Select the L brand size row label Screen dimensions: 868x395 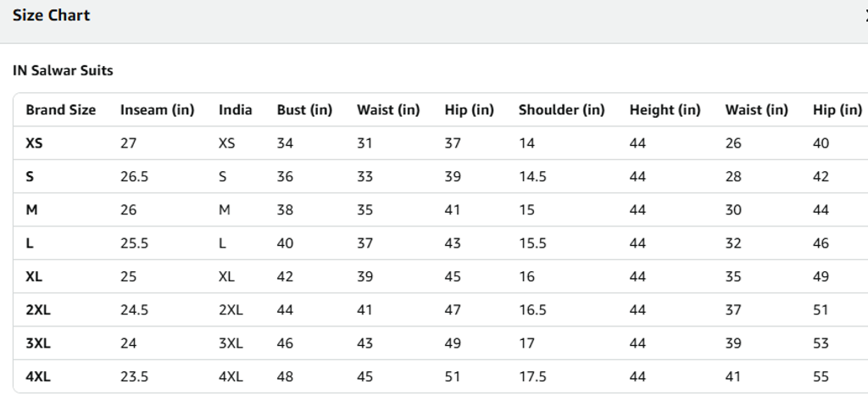(30, 243)
